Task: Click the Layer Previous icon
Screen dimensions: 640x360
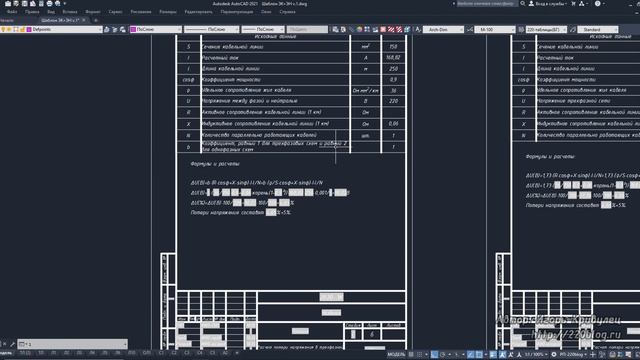Action: [115, 29]
